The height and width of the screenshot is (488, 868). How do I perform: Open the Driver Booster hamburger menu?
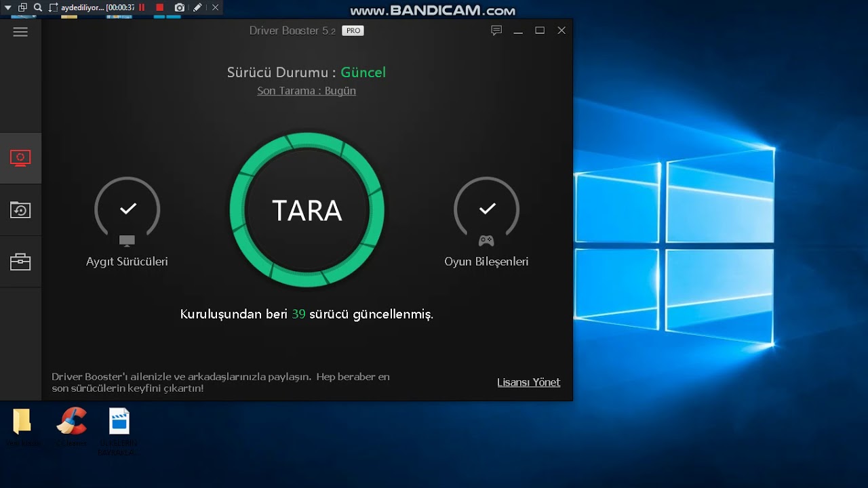point(20,32)
